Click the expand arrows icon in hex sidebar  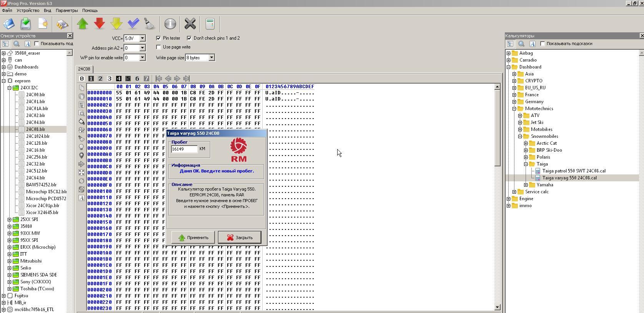[x=82, y=172]
